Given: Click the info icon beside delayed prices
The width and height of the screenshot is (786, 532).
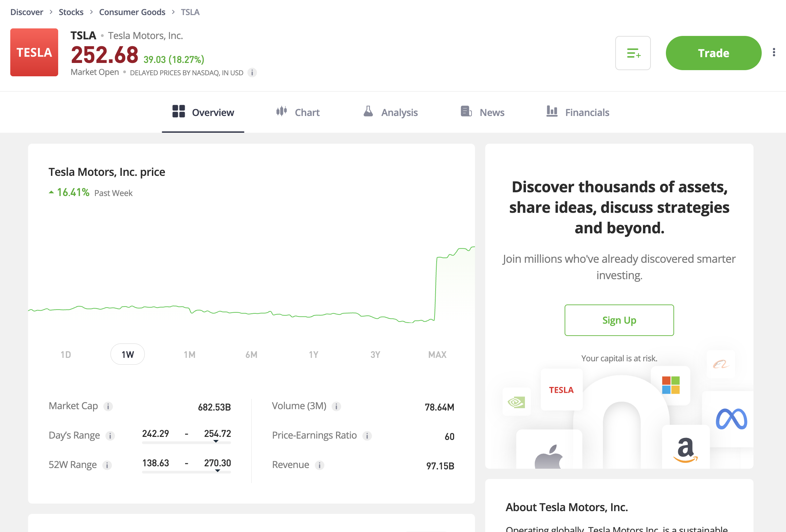Looking at the screenshot, I should 252,73.
